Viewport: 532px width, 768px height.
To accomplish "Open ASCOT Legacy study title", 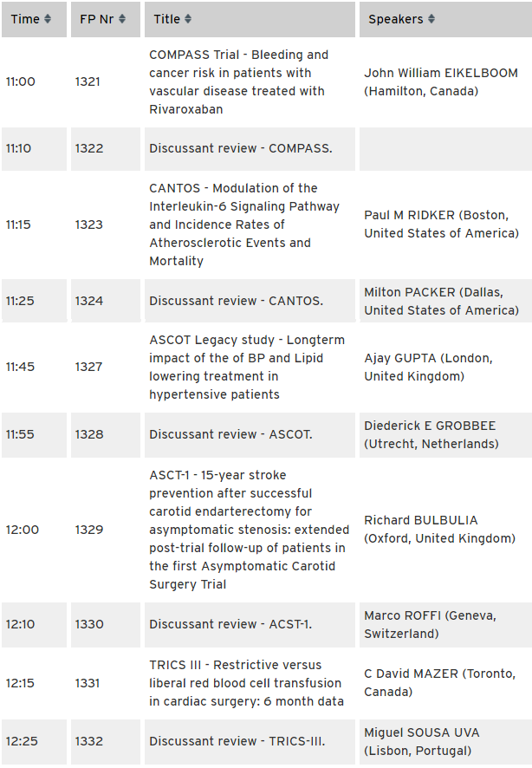I will coord(247,367).
